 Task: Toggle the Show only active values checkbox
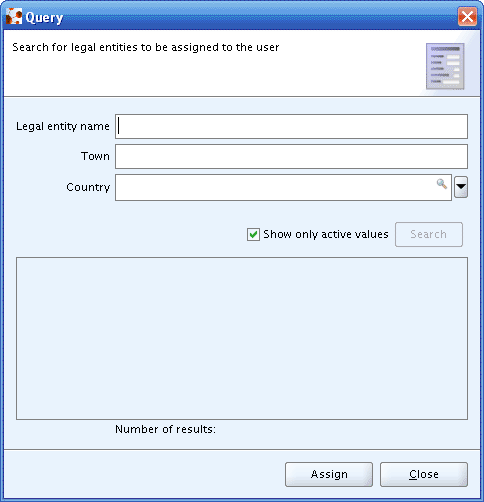tap(253, 234)
